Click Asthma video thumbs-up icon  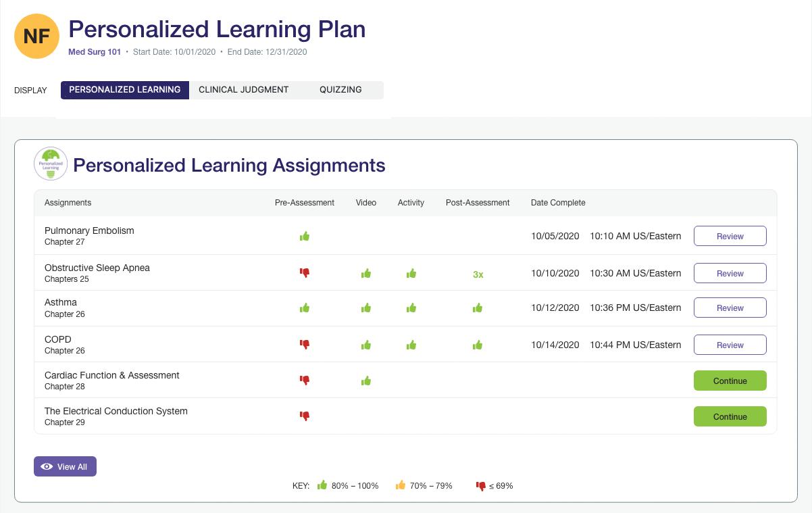[366, 308]
